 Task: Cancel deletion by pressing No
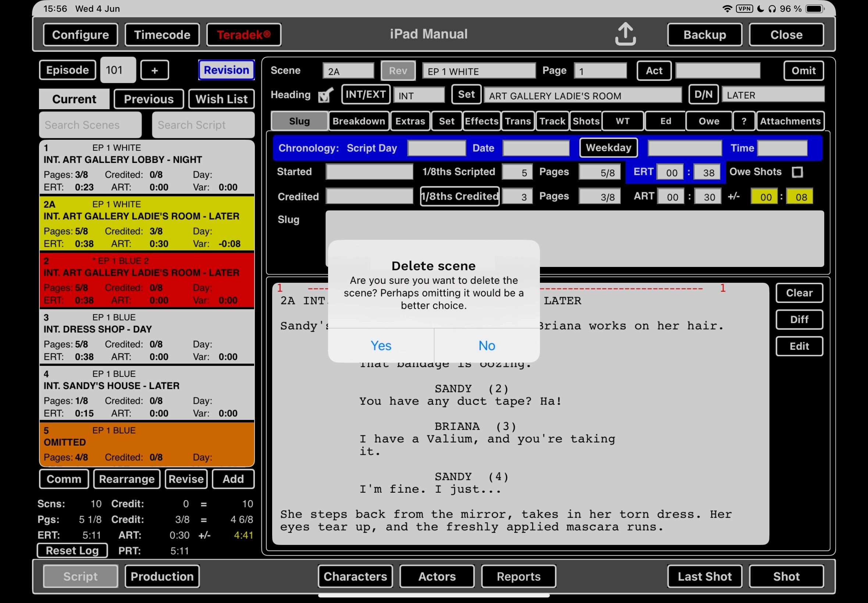pos(486,345)
